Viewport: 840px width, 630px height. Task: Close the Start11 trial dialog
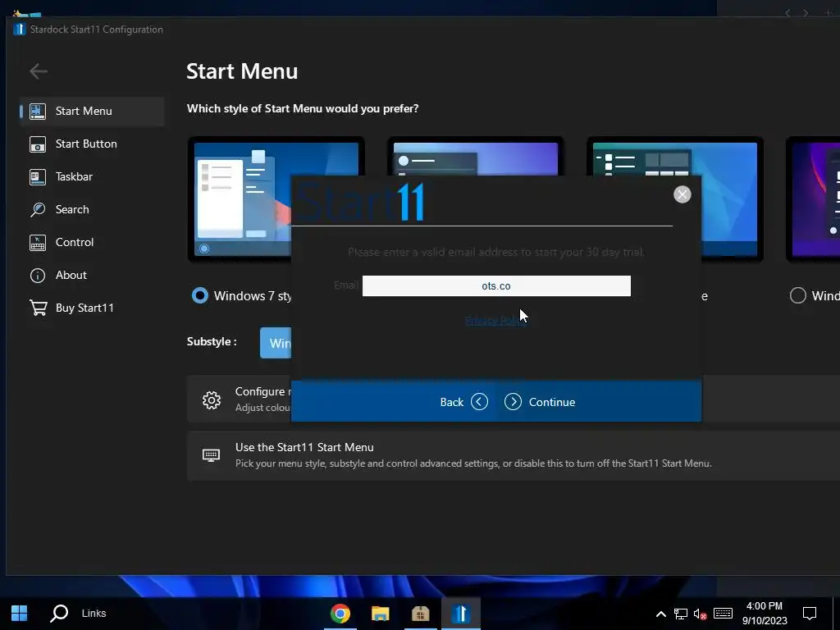682,194
